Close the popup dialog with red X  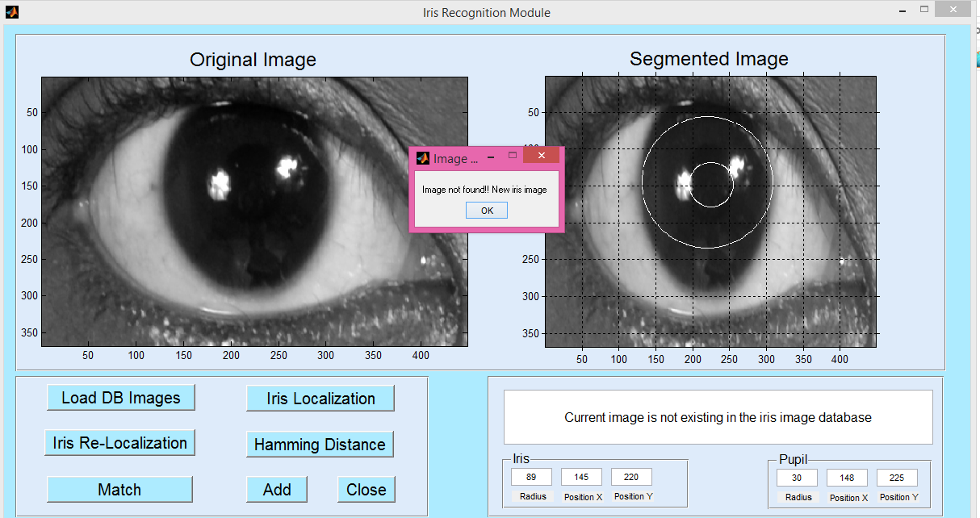[541, 155]
